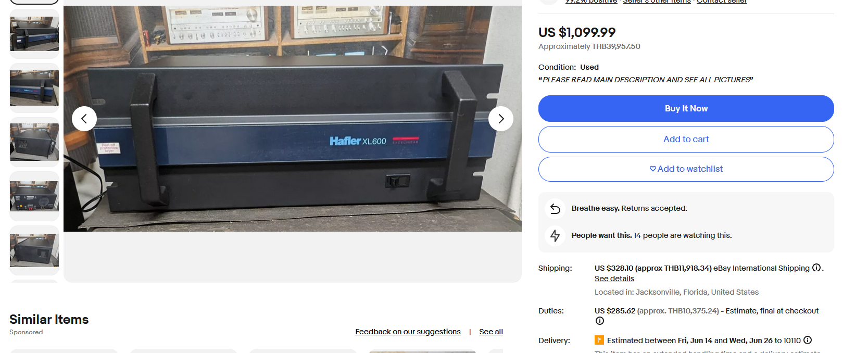The height and width of the screenshot is (353, 868).
Task: Open See details shipping link
Action: click(614, 279)
